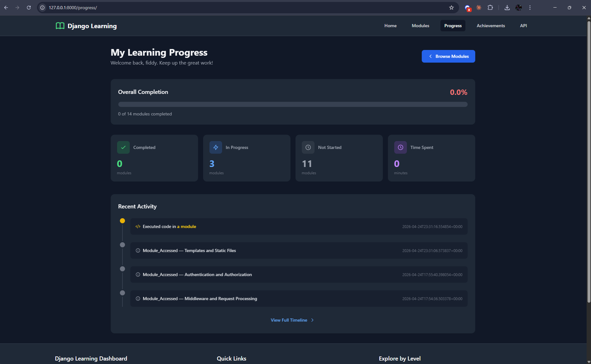Click the 0.0% completion value
The width and height of the screenshot is (591, 364).
point(458,92)
